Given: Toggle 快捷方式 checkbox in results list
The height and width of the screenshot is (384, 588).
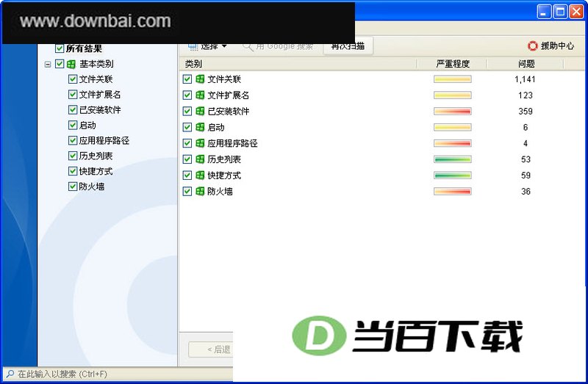Looking at the screenshot, I should (187, 175).
